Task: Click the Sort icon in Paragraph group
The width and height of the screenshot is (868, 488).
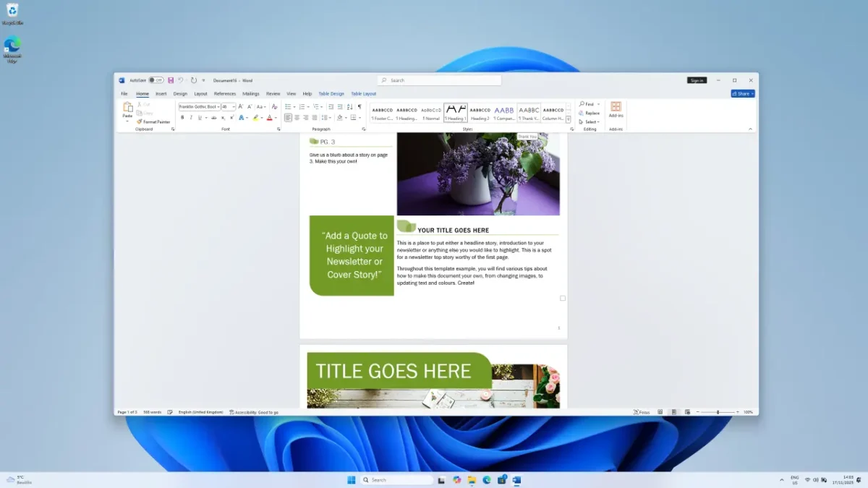Action: pyautogui.click(x=350, y=106)
